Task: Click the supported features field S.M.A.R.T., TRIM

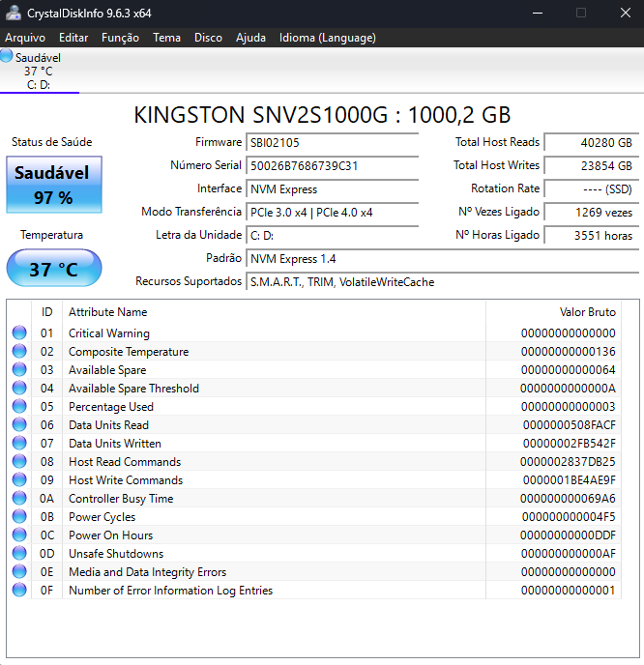Action: pyautogui.click(x=443, y=282)
